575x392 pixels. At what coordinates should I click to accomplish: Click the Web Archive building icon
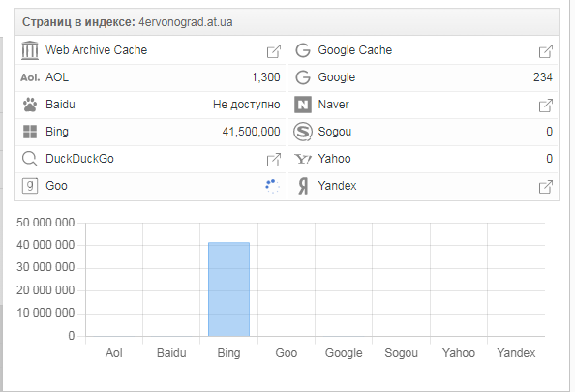click(x=30, y=50)
